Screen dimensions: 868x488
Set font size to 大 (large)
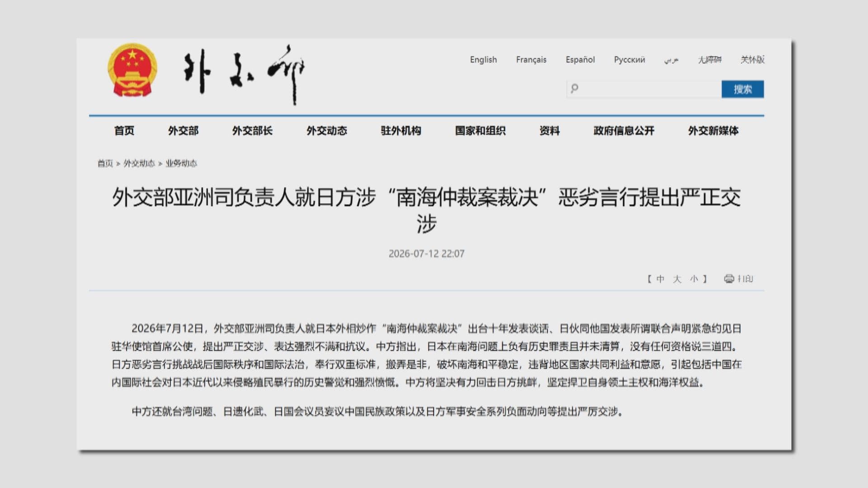(677, 279)
